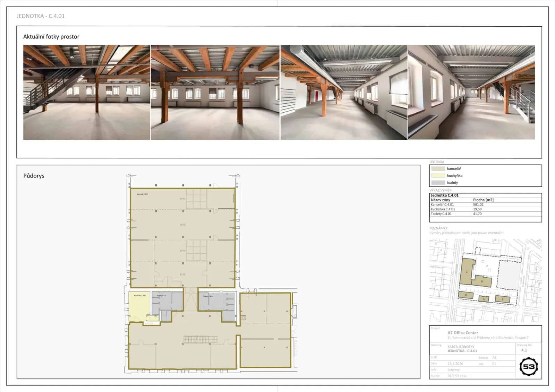This screenshot has height=392, width=555.
Task: Select the 'Toalety C.4.01' table cell
Action: (x=441, y=214)
